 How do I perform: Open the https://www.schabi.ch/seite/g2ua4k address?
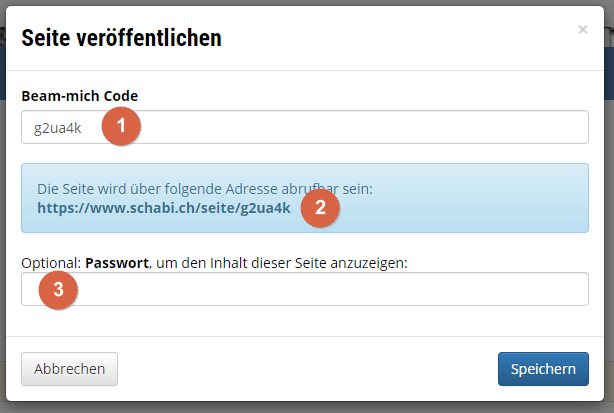click(x=164, y=208)
